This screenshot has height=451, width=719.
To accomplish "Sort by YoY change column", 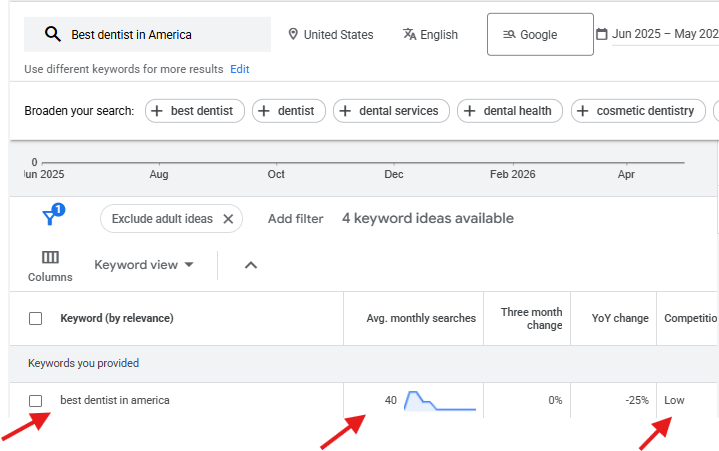I will coord(620,318).
